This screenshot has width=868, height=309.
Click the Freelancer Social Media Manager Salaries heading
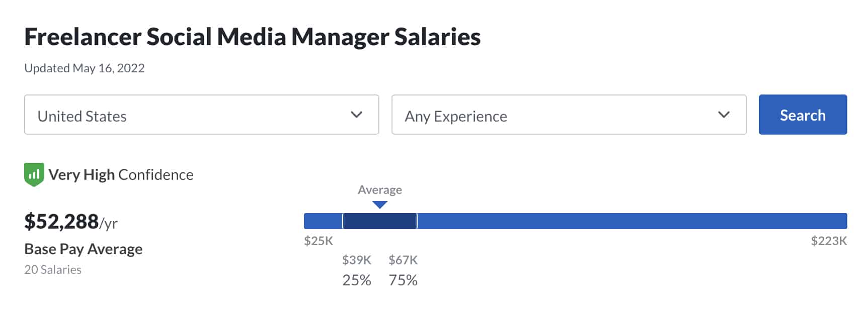click(252, 37)
